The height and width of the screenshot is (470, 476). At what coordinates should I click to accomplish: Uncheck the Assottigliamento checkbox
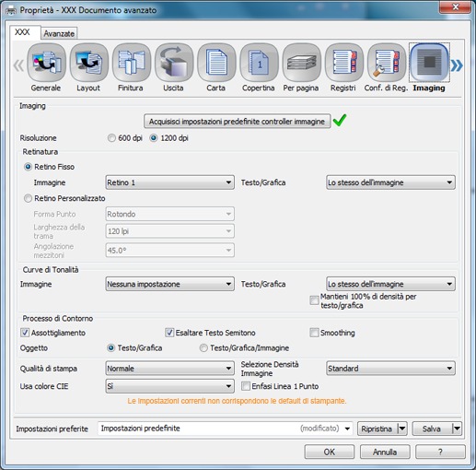click(25, 333)
